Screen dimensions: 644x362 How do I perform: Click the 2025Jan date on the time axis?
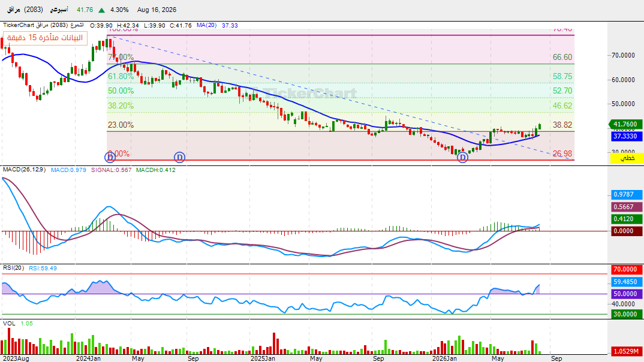pos(263,358)
